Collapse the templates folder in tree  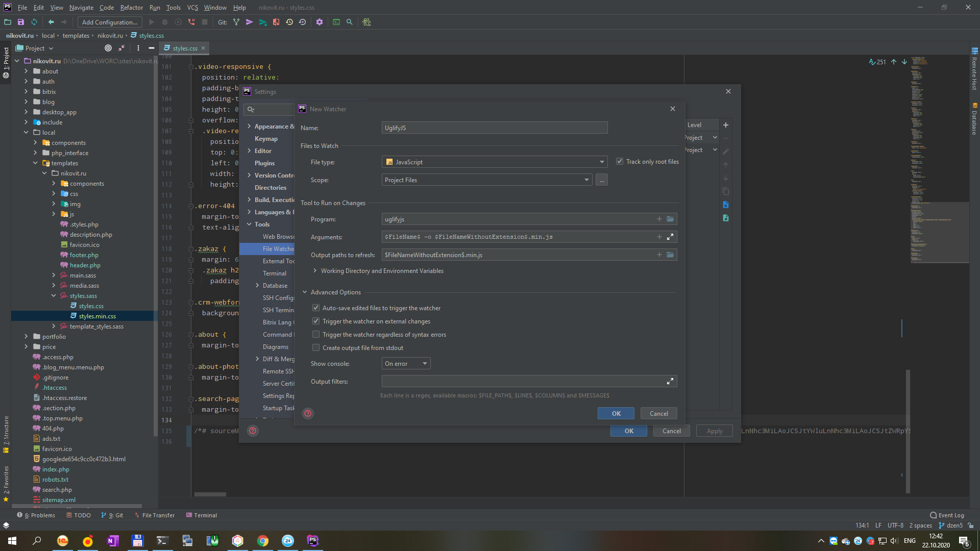coord(35,163)
